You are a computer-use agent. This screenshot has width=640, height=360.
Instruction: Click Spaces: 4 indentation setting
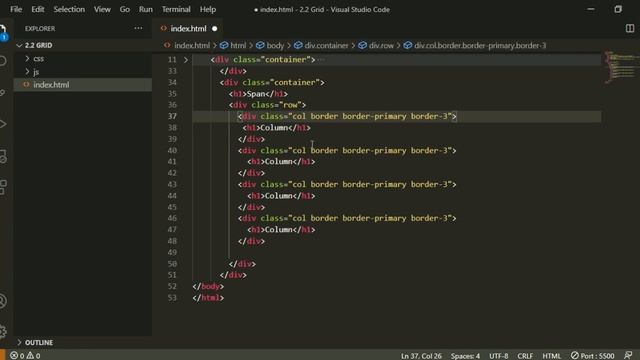click(465, 356)
